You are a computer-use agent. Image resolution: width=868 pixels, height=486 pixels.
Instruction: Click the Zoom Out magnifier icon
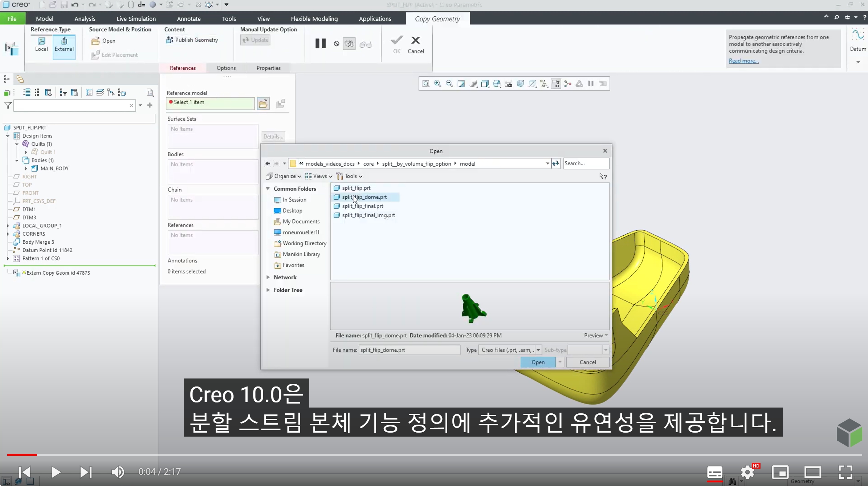coord(449,84)
